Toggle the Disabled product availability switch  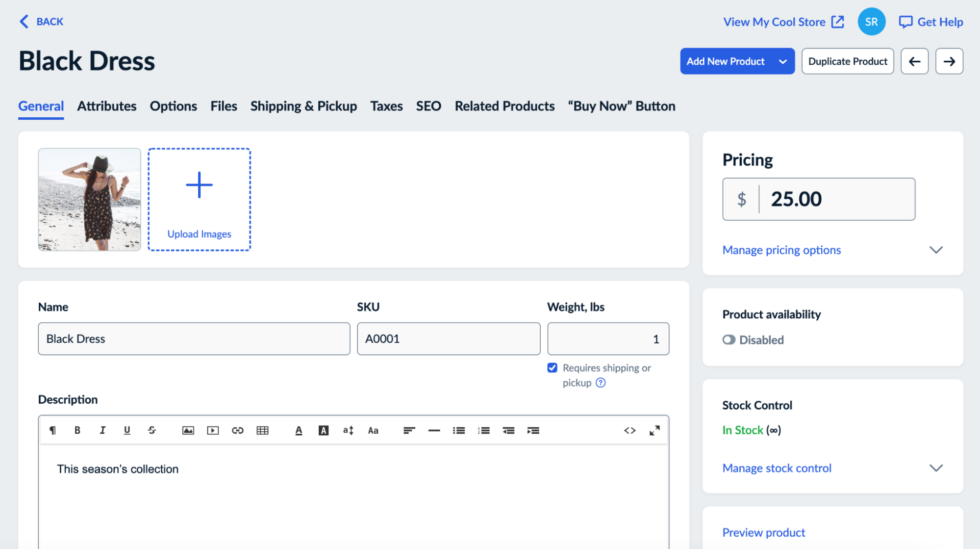coord(729,340)
